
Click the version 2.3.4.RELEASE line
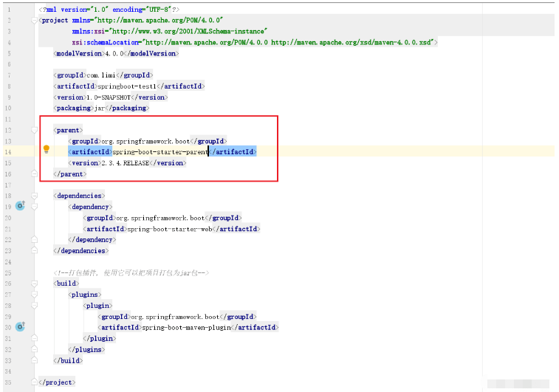tap(127, 163)
